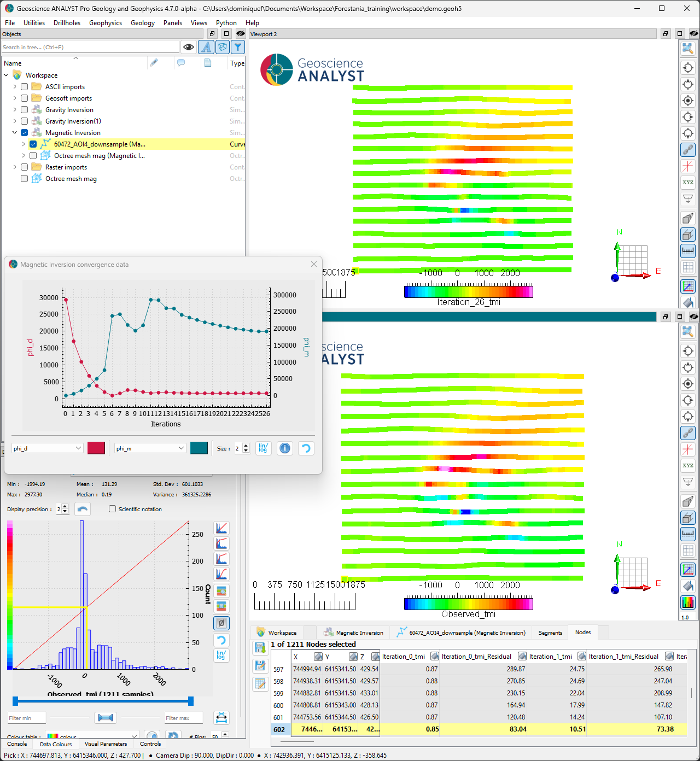
Task: Click the blue info icon in convergence dialog
Action: point(285,448)
